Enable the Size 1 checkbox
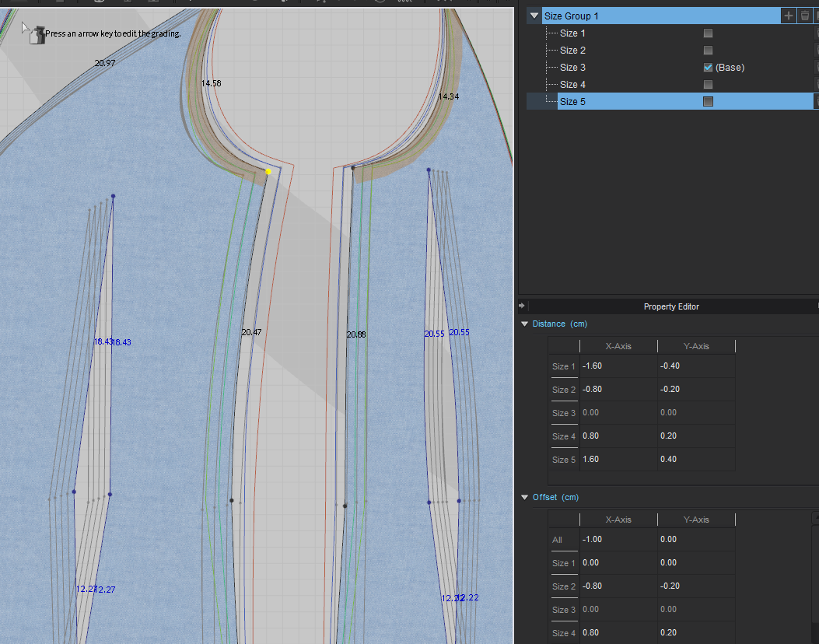The image size is (819, 644). point(708,33)
